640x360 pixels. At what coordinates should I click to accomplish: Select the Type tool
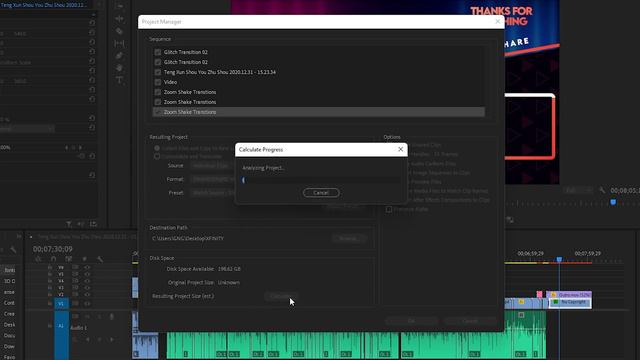tap(119, 80)
